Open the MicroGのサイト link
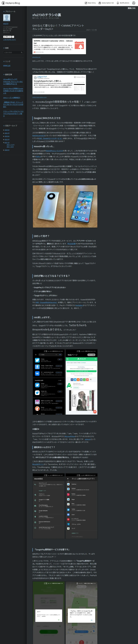The image size is (138, 644). pos(38,464)
